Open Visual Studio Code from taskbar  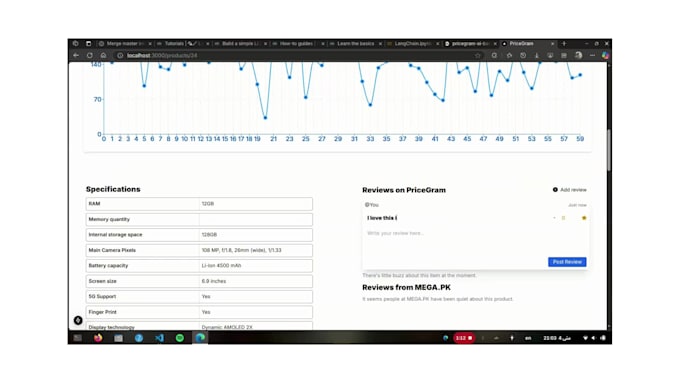[x=159, y=338]
